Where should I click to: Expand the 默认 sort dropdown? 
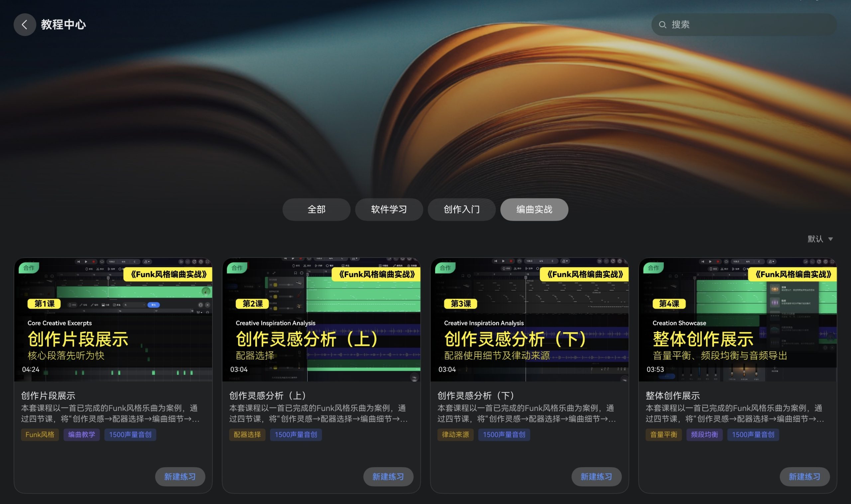820,239
